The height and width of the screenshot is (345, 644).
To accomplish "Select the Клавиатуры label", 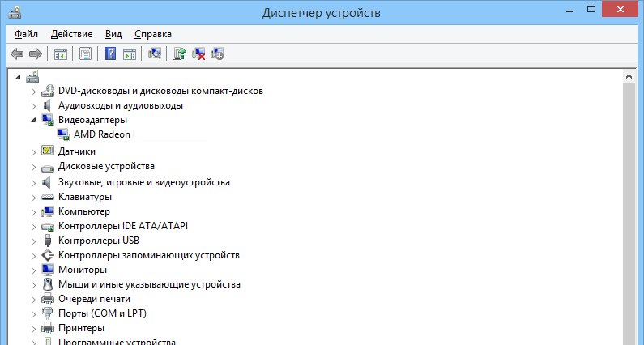I will pos(85,197).
